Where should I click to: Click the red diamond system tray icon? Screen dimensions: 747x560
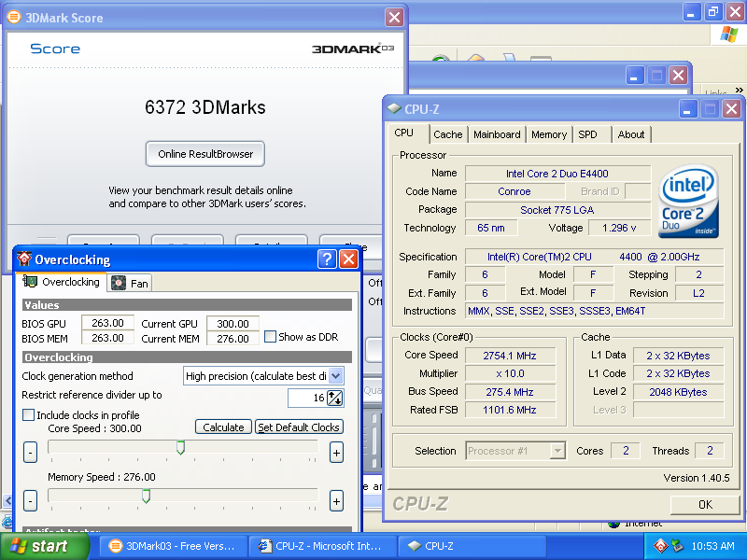coord(660,546)
